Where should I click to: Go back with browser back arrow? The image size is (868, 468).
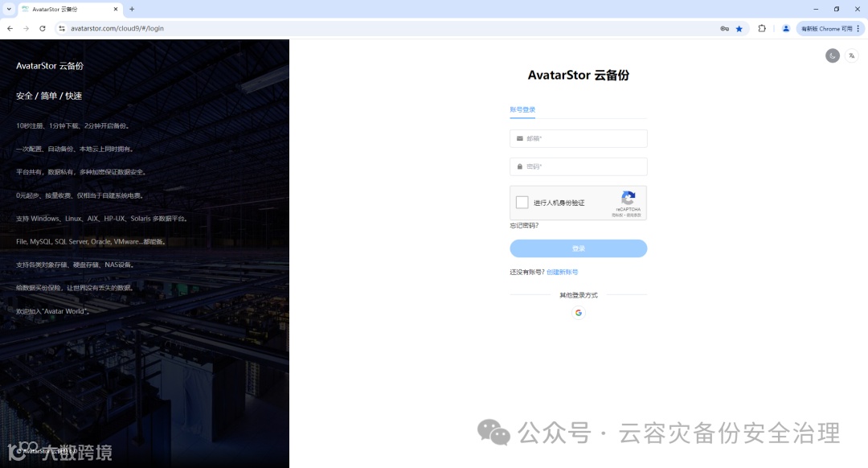10,28
